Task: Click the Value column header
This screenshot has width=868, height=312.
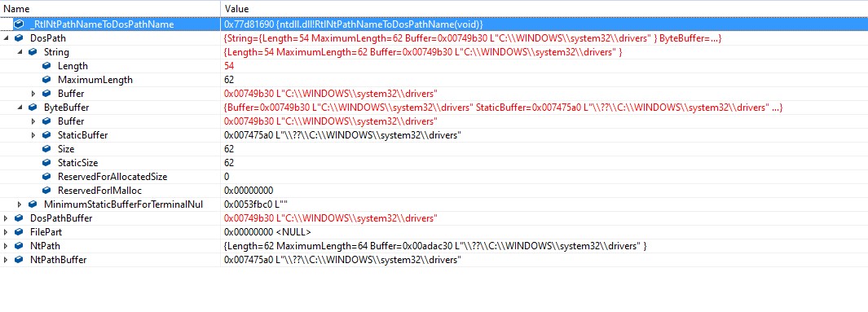Action: (x=544, y=9)
